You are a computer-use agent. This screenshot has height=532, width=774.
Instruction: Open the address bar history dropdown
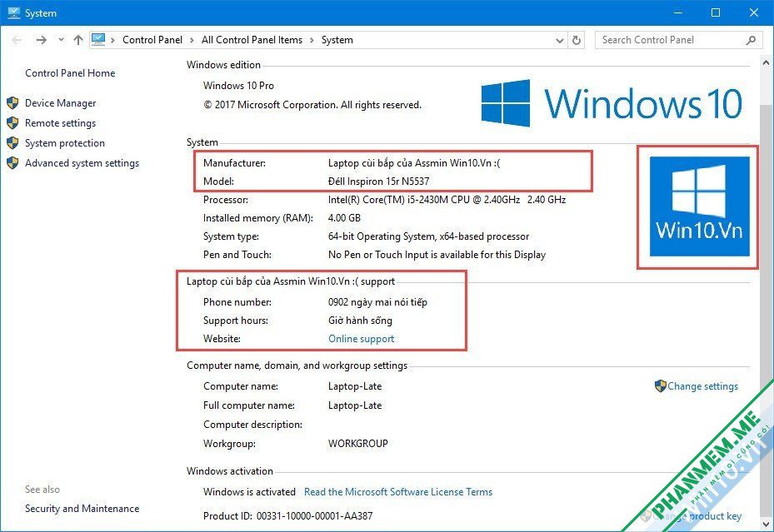(x=560, y=41)
